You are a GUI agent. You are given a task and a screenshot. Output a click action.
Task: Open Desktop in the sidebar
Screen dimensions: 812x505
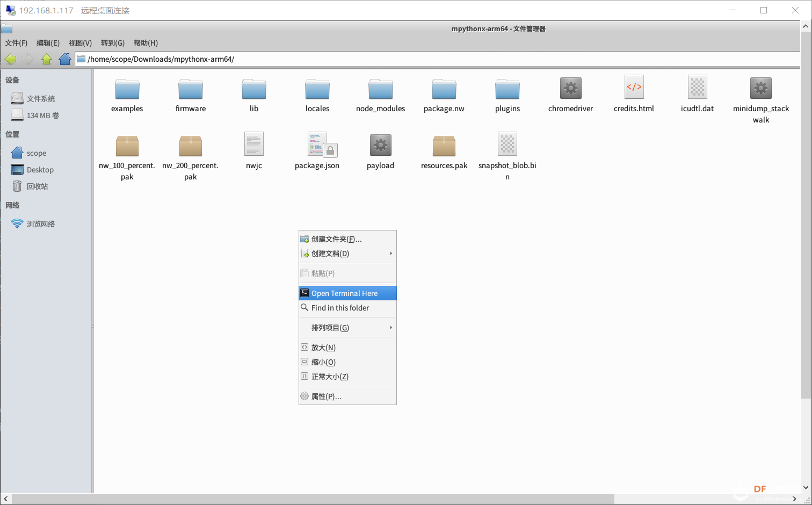tap(40, 170)
